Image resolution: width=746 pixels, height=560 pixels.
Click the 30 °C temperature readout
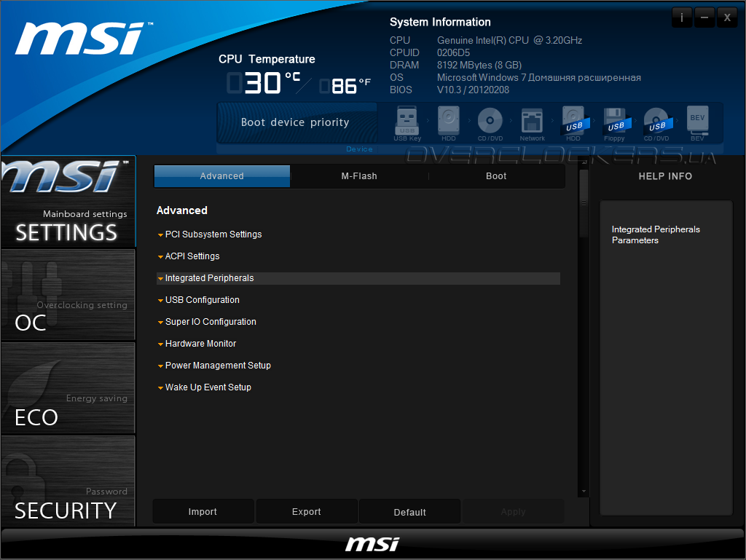pyautogui.click(x=264, y=82)
